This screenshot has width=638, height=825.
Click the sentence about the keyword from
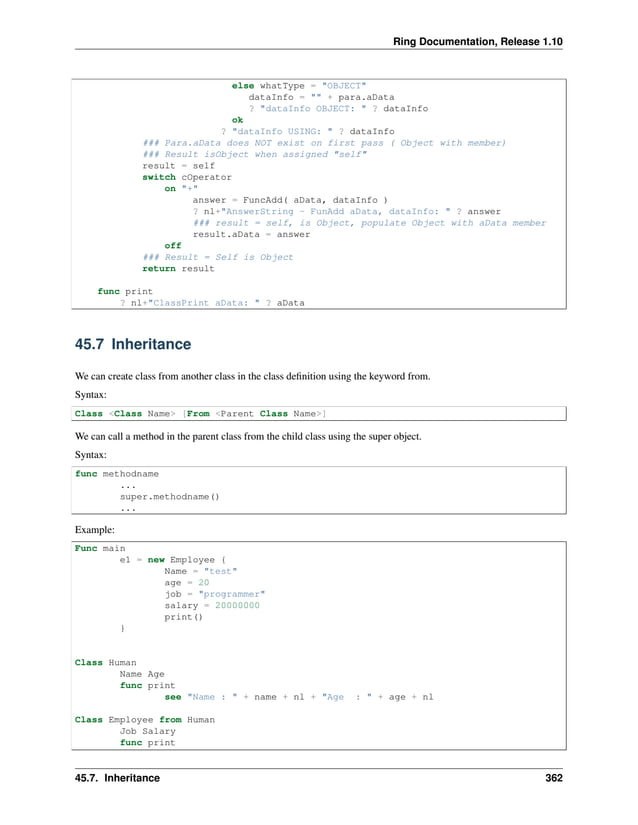click(x=253, y=377)
